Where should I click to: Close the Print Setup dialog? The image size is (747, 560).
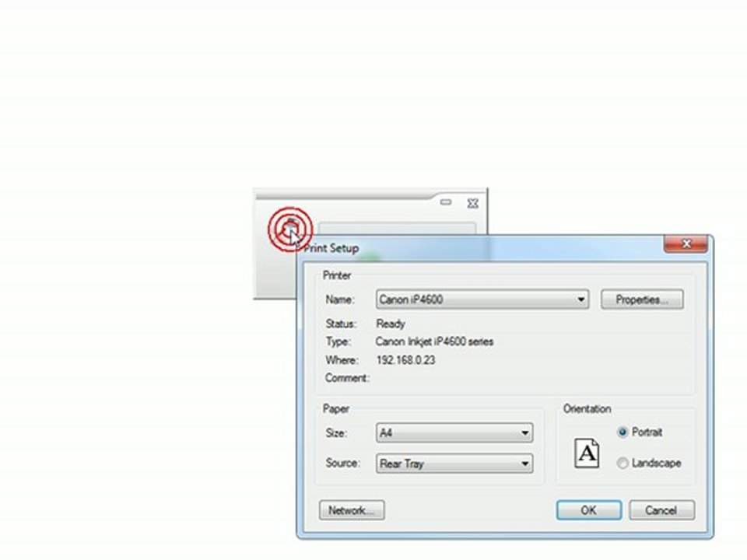pyautogui.click(x=686, y=243)
